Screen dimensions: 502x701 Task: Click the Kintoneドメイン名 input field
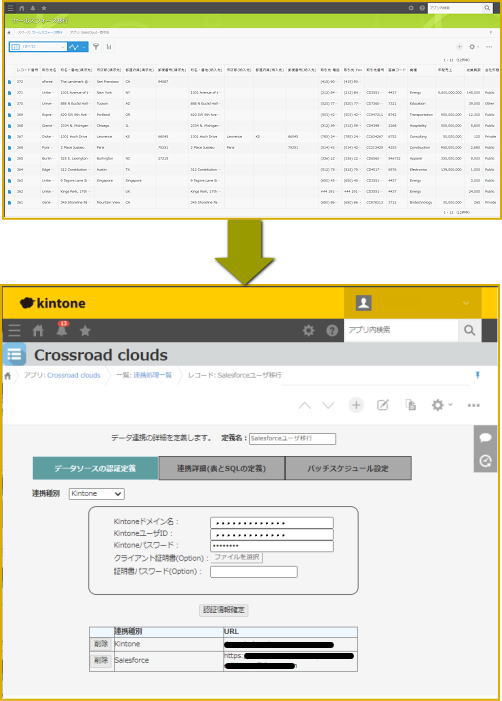[272, 523]
